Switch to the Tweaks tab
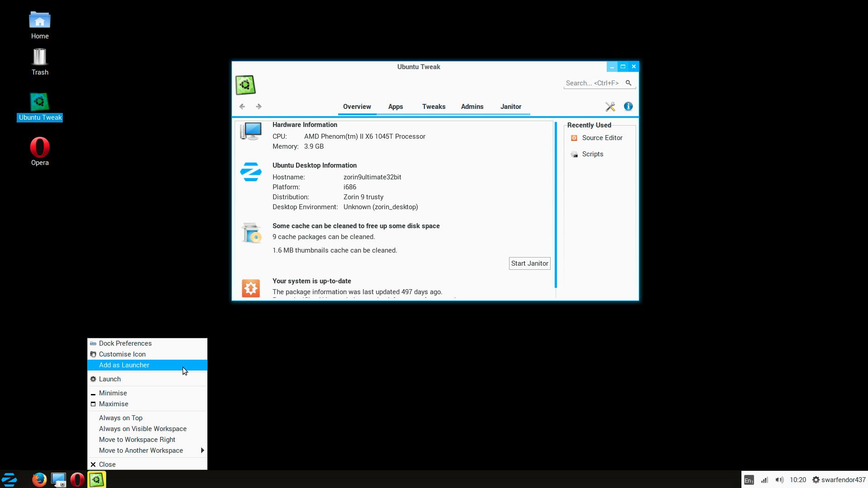Viewport: 868px width, 488px height. (x=434, y=107)
